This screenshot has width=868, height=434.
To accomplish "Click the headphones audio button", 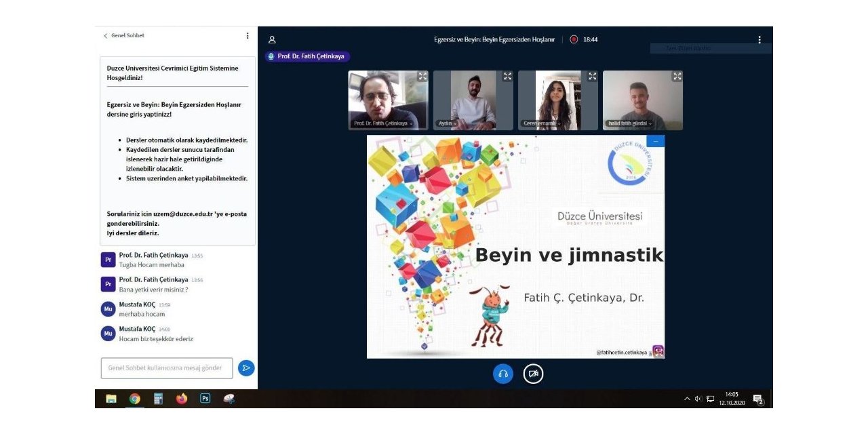I will click(x=503, y=374).
